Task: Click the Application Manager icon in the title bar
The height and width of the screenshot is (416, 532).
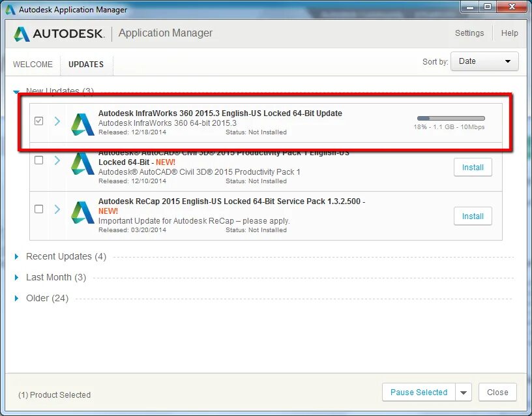Action: pos(10,9)
